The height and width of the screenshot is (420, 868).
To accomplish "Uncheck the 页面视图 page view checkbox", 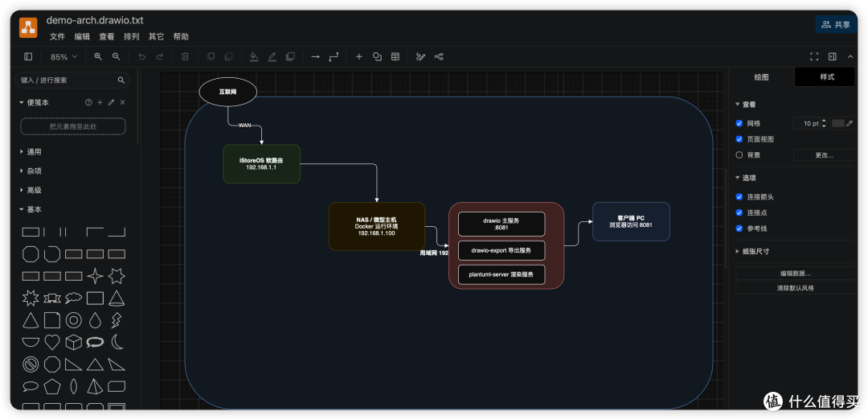I will [x=739, y=139].
